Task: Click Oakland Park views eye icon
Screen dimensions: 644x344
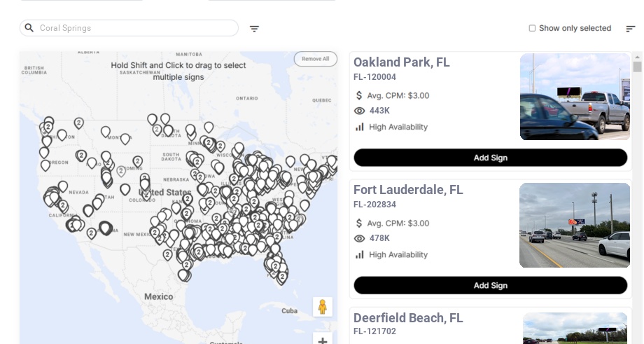Action: click(x=360, y=111)
